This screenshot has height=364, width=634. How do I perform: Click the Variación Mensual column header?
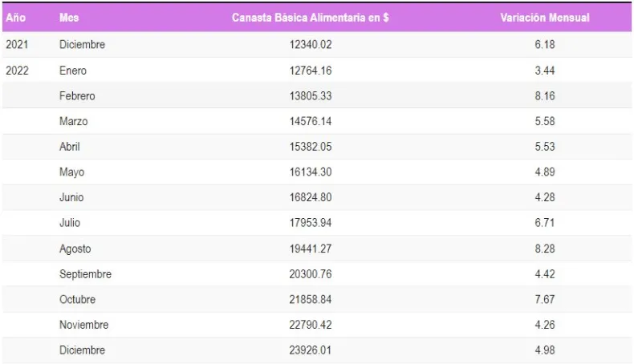point(544,18)
